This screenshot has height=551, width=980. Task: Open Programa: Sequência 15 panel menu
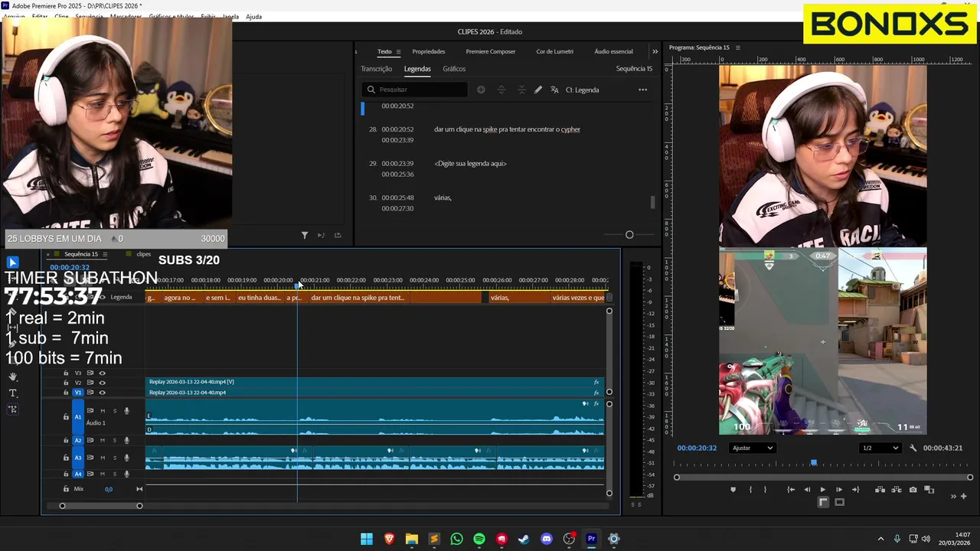[738, 47]
